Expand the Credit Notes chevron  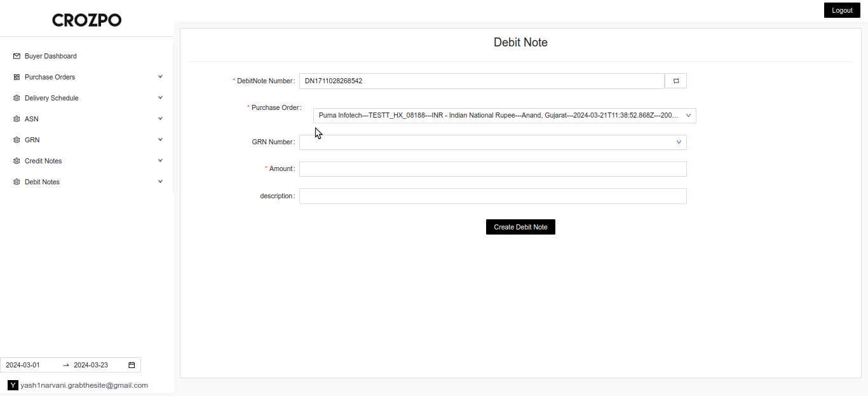point(160,161)
